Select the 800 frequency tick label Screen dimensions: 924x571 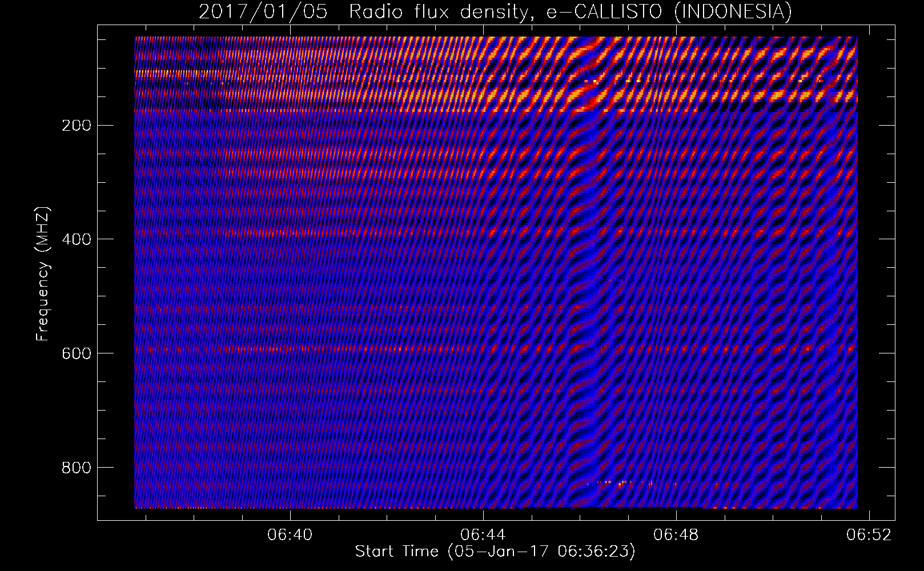[76, 468]
